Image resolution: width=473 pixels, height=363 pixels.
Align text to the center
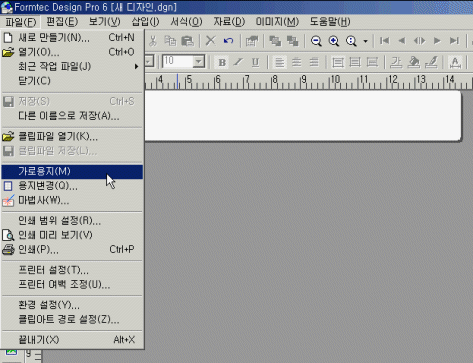[x=297, y=62]
